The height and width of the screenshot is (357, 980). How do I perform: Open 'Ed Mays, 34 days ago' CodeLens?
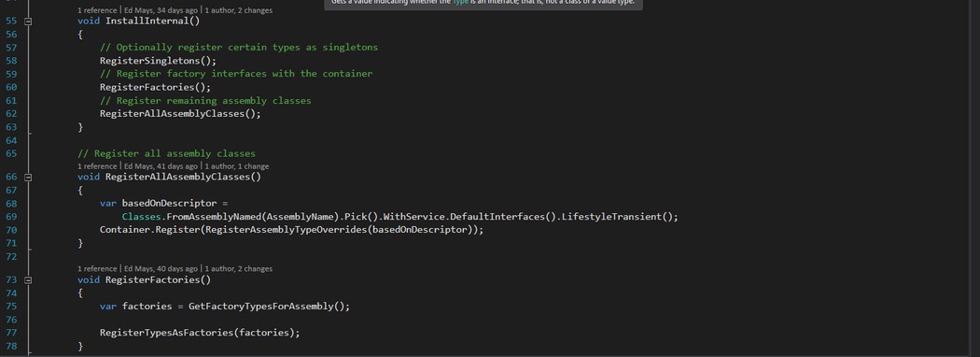click(161, 10)
